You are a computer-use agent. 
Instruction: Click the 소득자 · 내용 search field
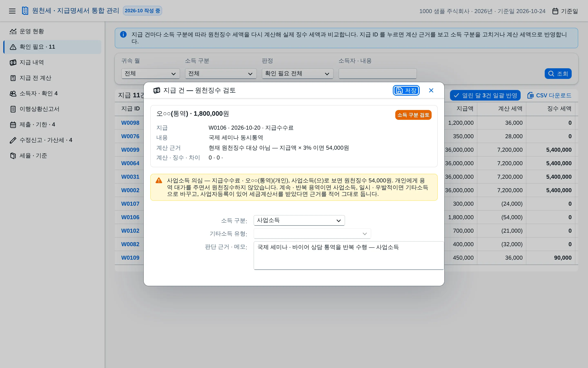click(x=378, y=74)
